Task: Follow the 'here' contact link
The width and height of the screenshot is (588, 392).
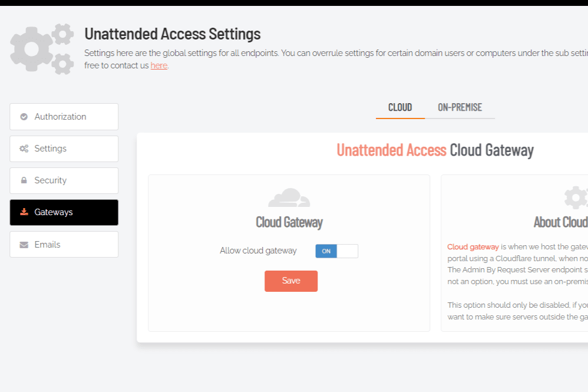Action: point(159,65)
